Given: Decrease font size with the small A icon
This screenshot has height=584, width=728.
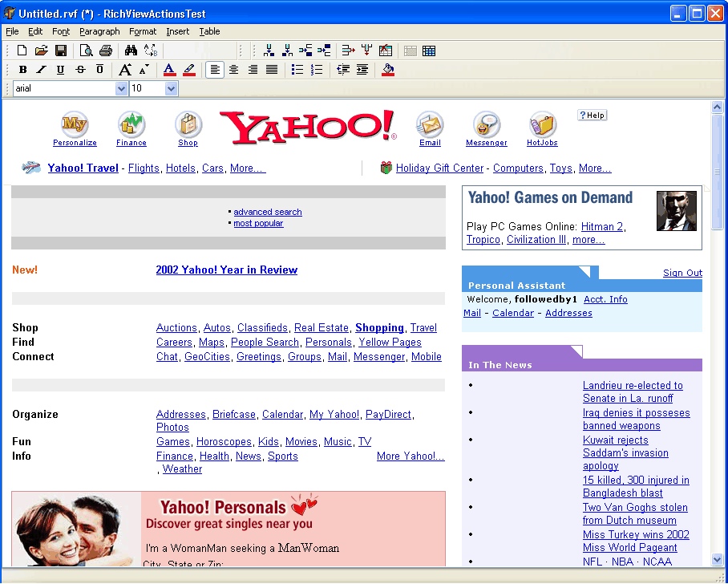Looking at the screenshot, I should 144,70.
